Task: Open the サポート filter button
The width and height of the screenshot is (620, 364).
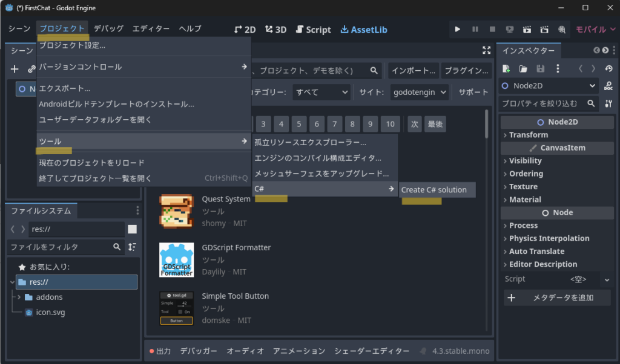Action: point(473,92)
